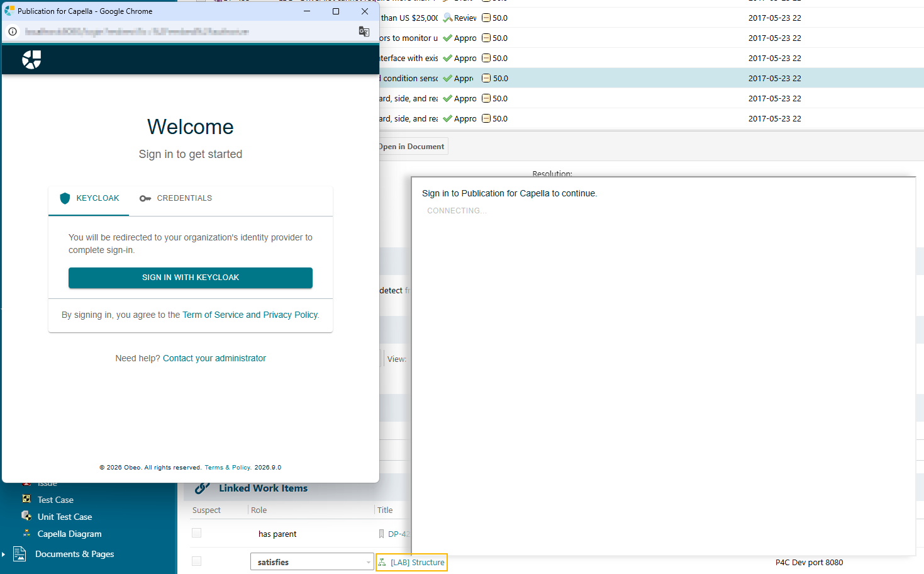Screen dimensions: 924x574
Task: Click the Credentials key icon
Action: tap(145, 198)
